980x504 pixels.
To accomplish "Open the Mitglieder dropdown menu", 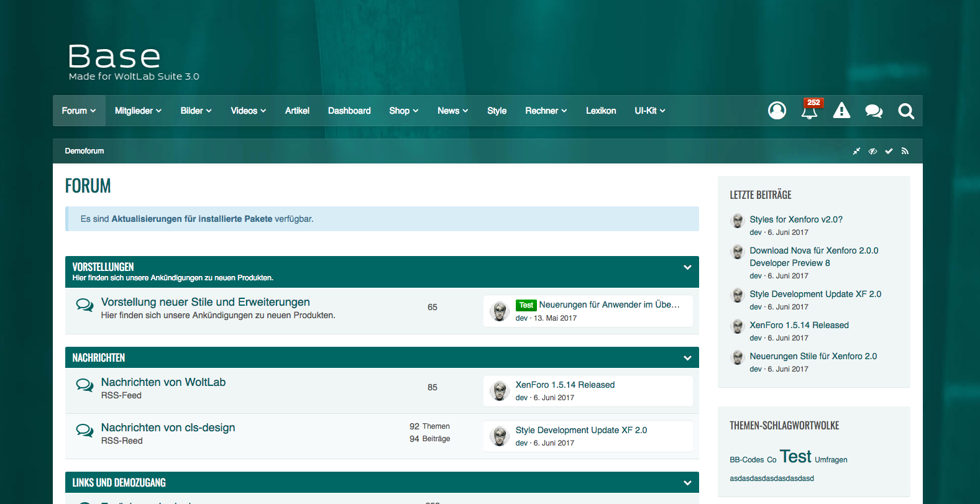I will click(x=138, y=111).
